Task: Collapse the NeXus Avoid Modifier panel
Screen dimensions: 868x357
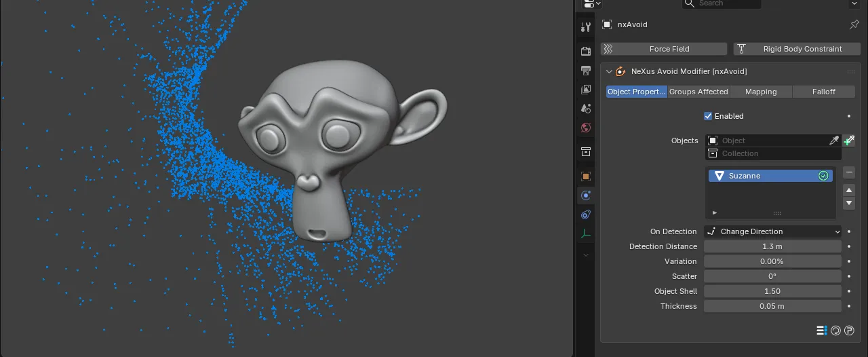Action: coord(609,71)
